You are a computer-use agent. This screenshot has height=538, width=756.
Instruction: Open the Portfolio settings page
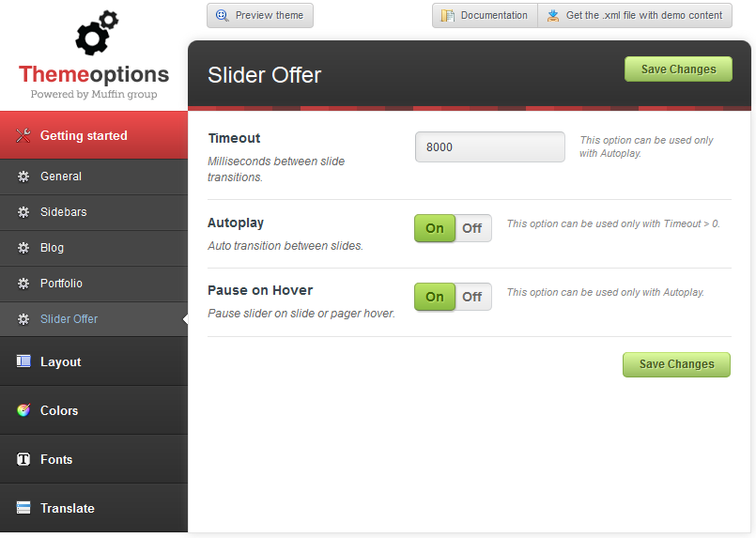(61, 284)
